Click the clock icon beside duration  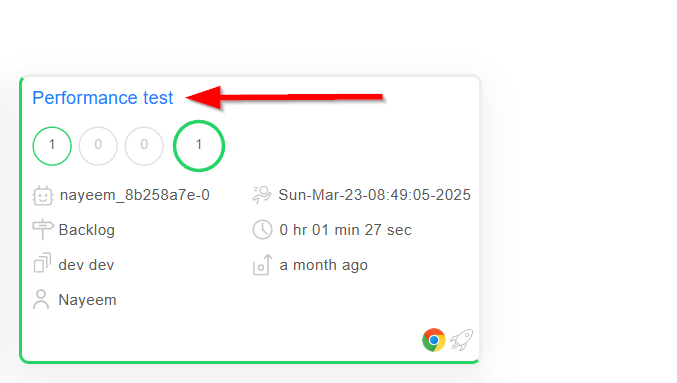pos(262,229)
